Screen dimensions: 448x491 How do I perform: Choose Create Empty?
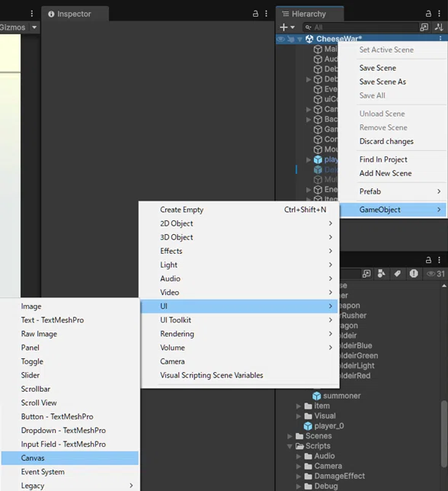tap(239, 210)
